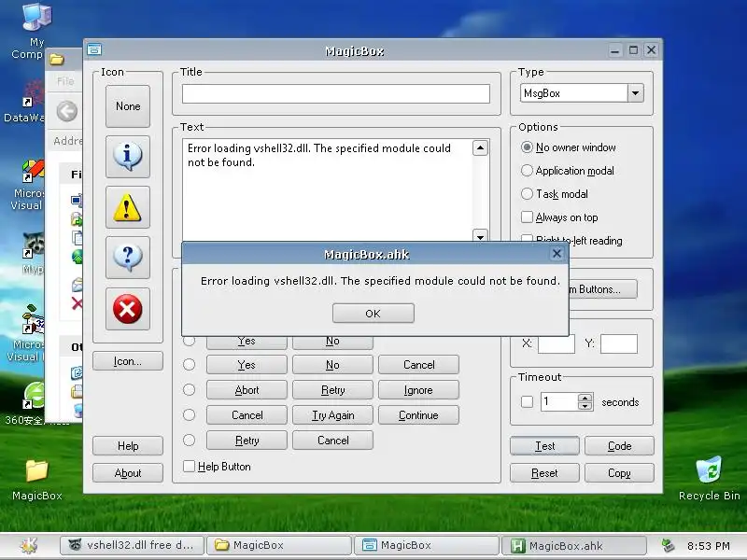Open the Type dropdown arrow

pos(636,92)
